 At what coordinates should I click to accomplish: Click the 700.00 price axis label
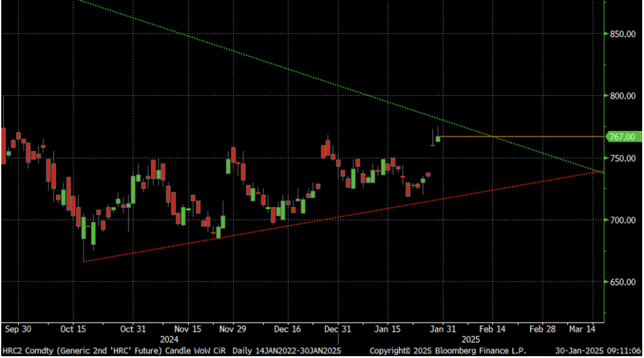pyautogui.click(x=621, y=220)
